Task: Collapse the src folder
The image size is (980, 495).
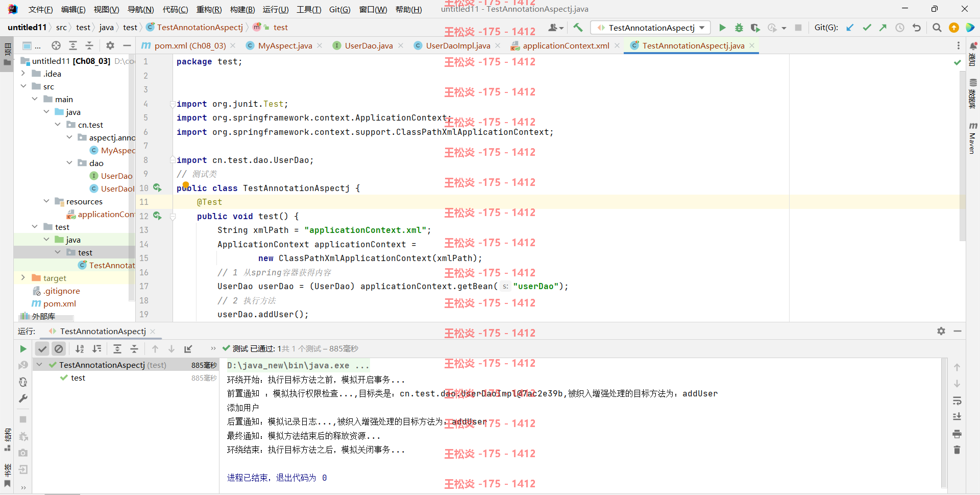Action: point(23,86)
